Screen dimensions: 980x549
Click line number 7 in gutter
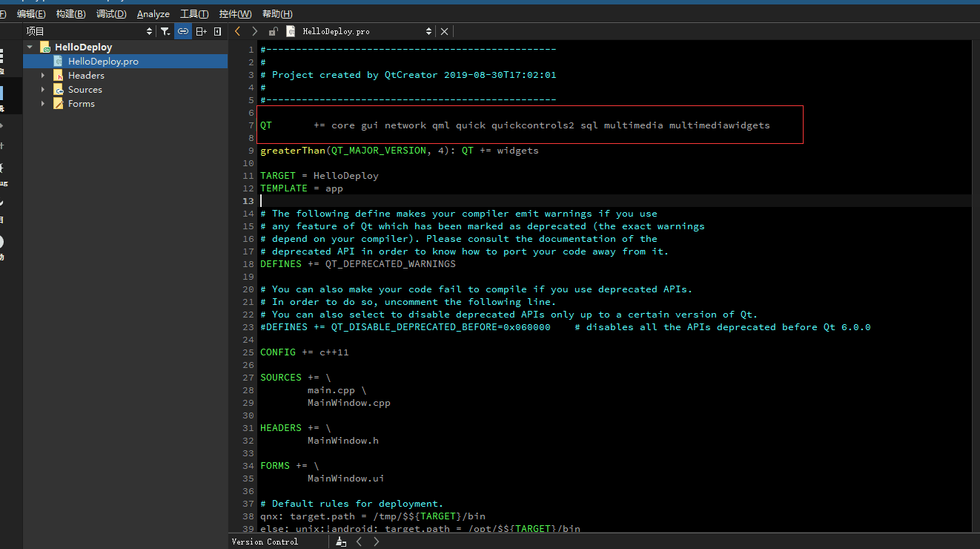pos(251,125)
